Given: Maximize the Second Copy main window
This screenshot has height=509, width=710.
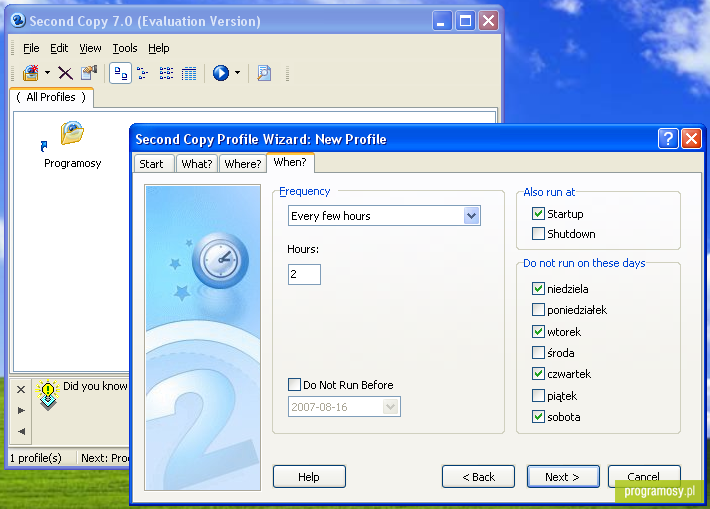Looking at the screenshot, I should click(465, 20).
